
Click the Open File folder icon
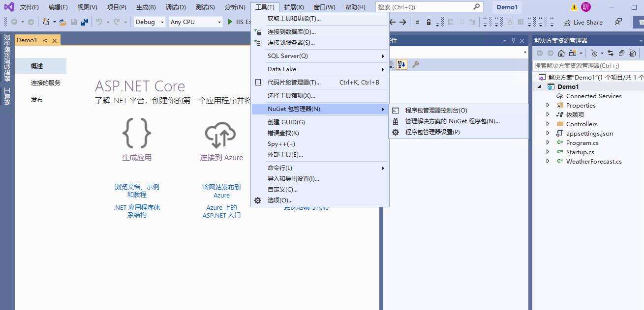pos(62,22)
